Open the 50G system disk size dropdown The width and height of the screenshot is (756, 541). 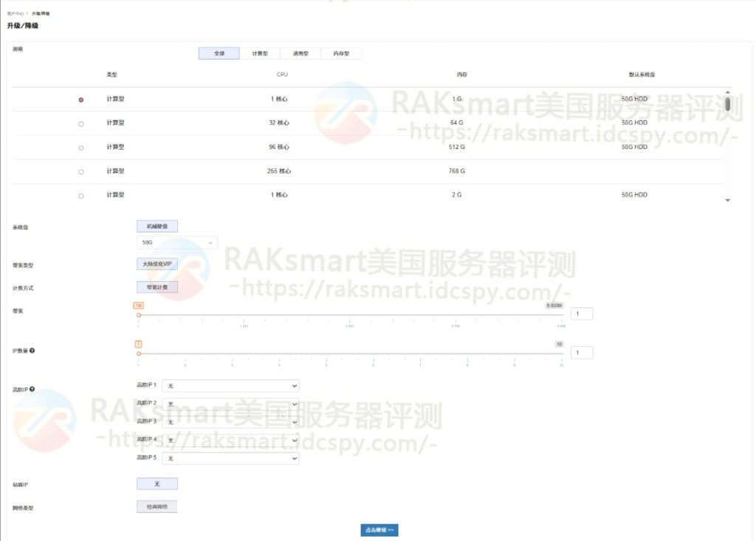177,243
